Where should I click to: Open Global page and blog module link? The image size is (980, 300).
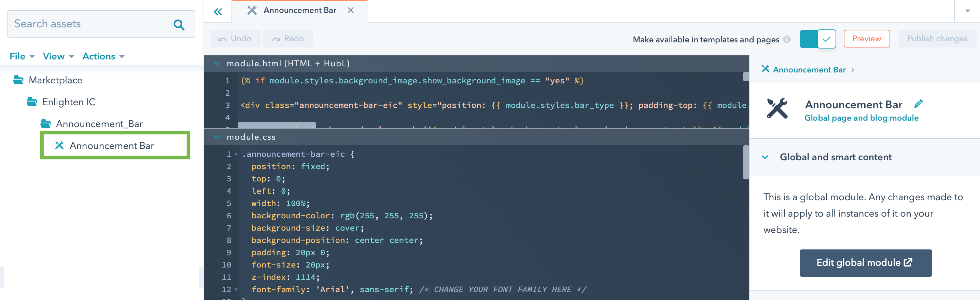861,118
